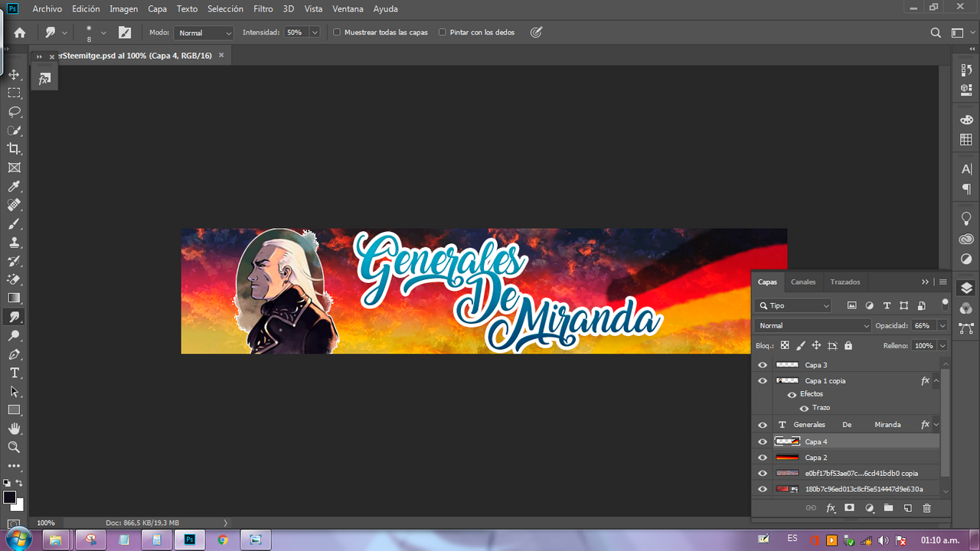Enable Muestrear todas las capas checkbox
Viewport: 980px width, 551px height.
pos(337,32)
